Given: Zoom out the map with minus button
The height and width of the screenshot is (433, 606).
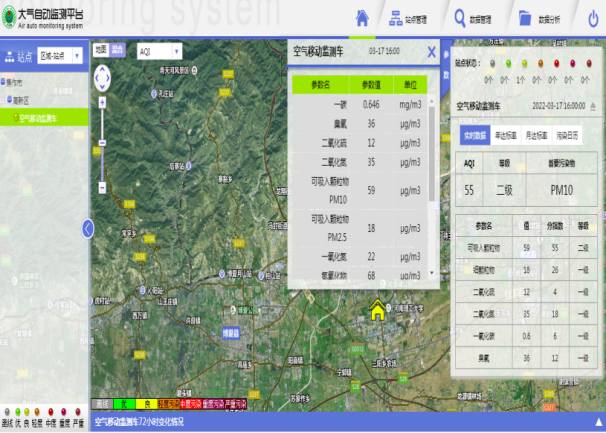Looking at the screenshot, I should coord(101,187).
